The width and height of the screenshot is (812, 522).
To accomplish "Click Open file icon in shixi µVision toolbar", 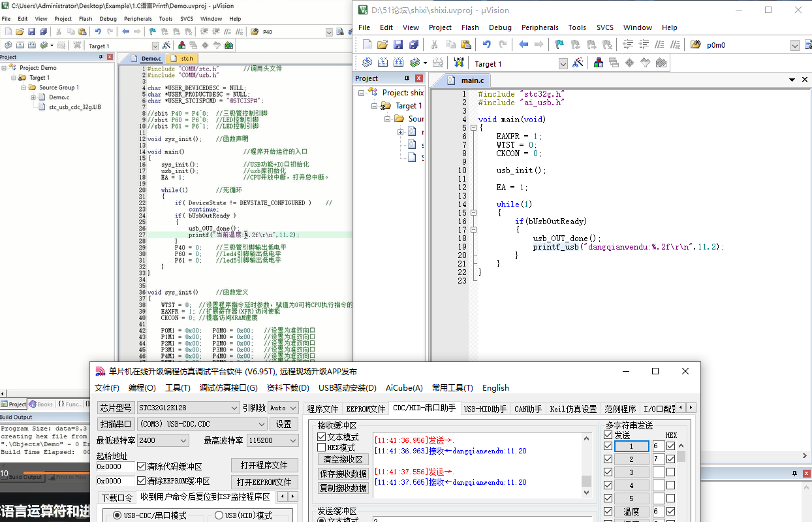I will (383, 44).
